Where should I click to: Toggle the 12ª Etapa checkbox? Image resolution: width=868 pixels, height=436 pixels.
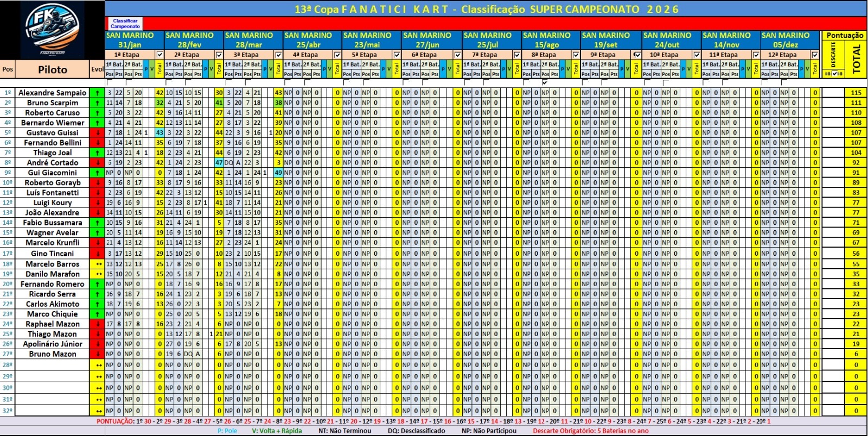[814, 55]
